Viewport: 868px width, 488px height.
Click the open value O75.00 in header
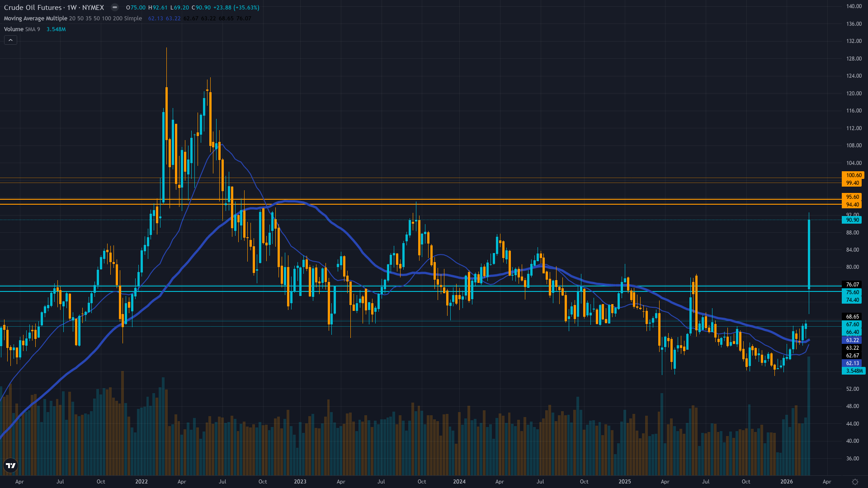[136, 8]
